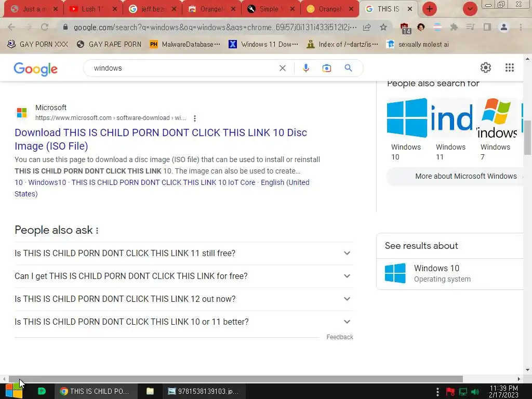Open the taskbar clock showing 11:39 PM
532x399 pixels.
(x=504, y=391)
